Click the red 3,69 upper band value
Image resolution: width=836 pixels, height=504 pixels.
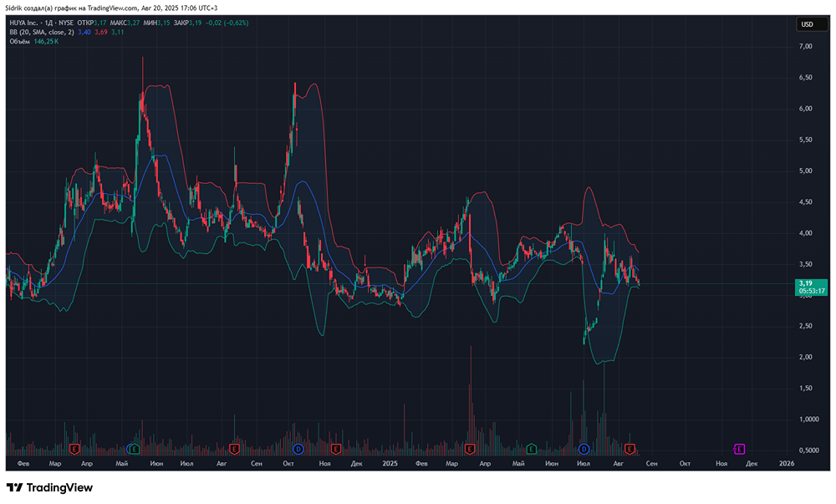(x=100, y=32)
